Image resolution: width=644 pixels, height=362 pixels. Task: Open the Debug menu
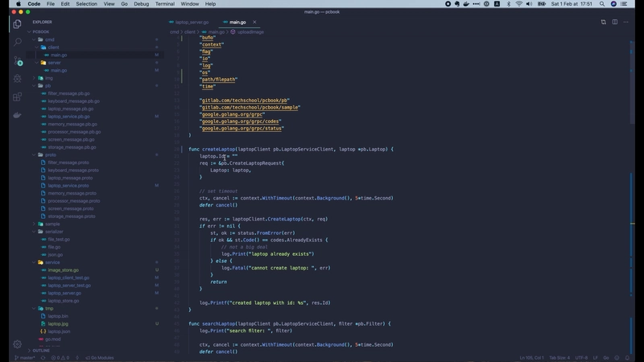[x=142, y=4]
